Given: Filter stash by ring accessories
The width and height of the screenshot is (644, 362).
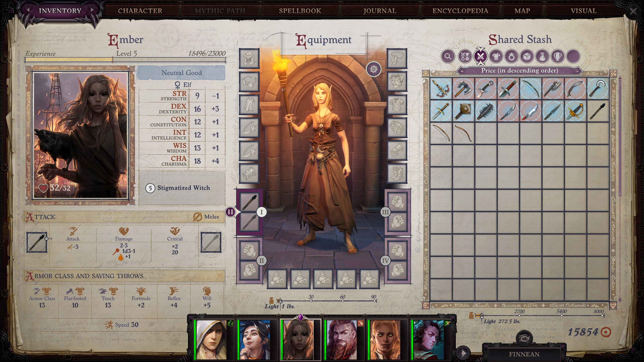Looking at the screenshot, I should (x=511, y=56).
